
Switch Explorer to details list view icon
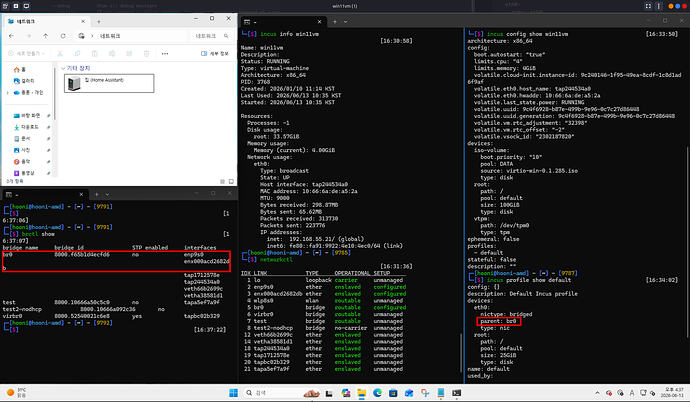(x=222, y=181)
